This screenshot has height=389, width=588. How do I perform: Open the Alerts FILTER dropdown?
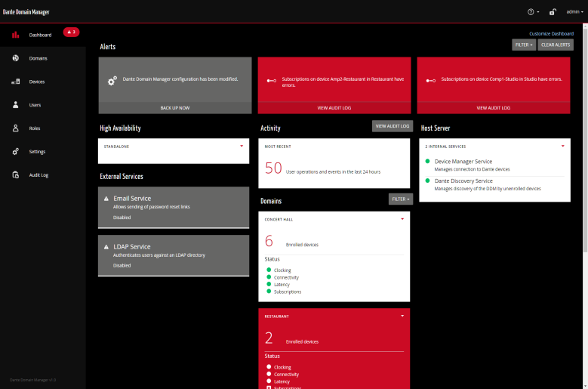pyautogui.click(x=524, y=45)
